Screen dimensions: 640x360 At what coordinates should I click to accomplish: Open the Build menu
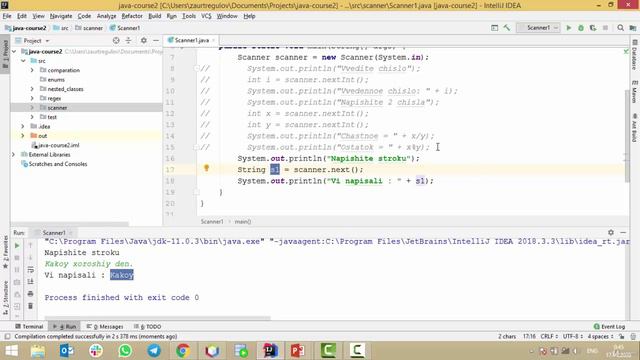tap(154, 16)
